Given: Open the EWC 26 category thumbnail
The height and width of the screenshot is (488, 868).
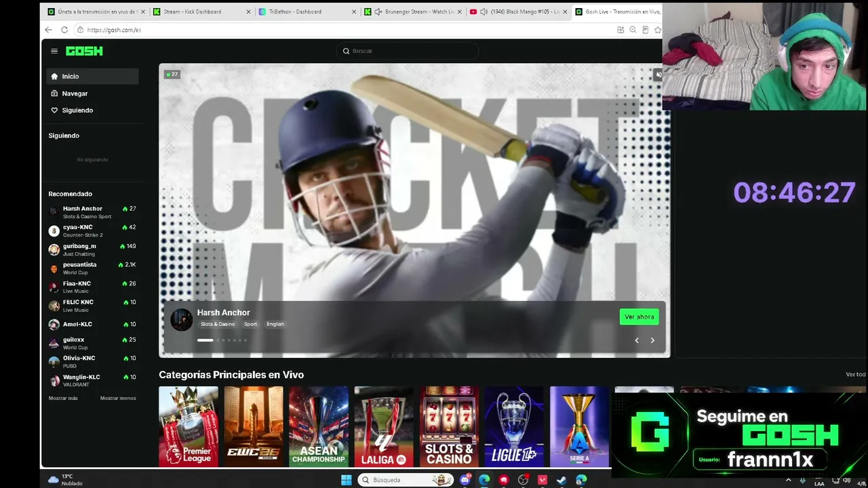Looking at the screenshot, I should pos(254,427).
